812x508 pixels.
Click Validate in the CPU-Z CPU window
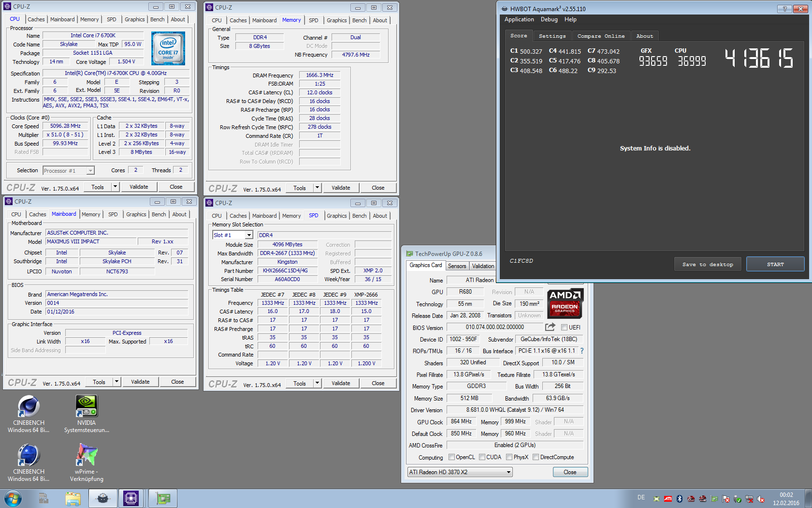click(139, 187)
